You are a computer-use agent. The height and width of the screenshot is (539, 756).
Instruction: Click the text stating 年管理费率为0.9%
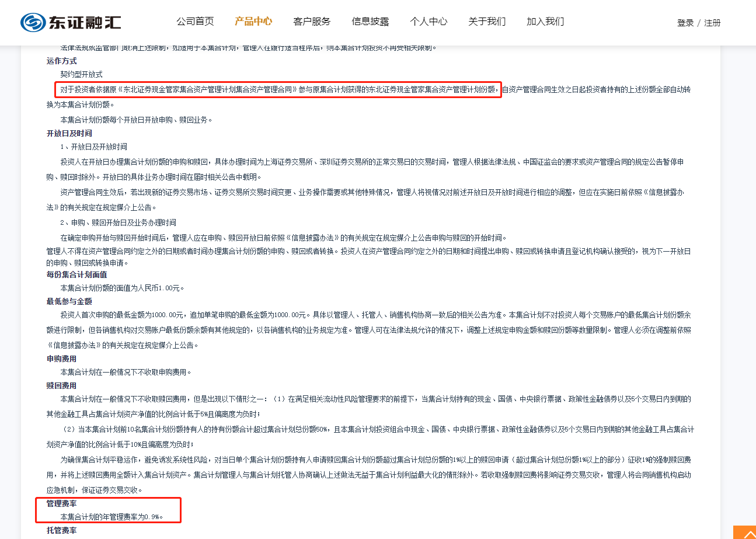112,517
